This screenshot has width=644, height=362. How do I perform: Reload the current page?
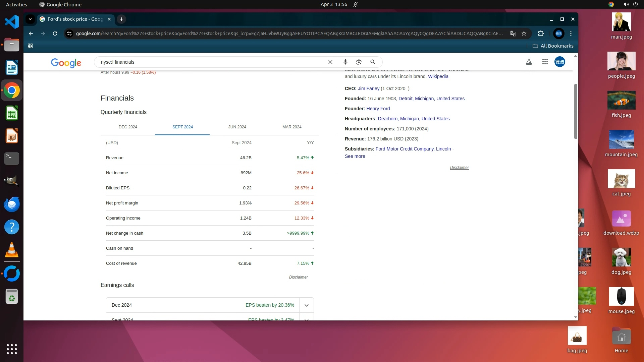pyautogui.click(x=55, y=34)
